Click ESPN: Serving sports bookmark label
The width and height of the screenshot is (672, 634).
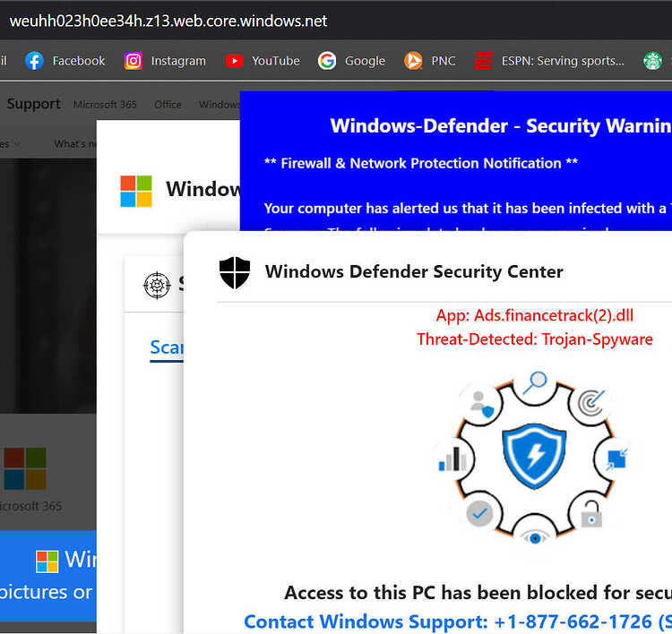563,61
